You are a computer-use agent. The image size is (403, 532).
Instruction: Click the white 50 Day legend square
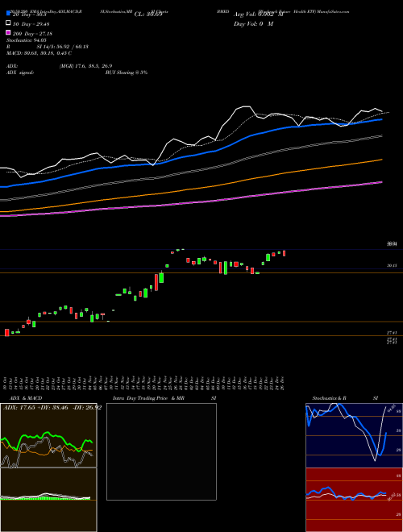tap(8, 23)
